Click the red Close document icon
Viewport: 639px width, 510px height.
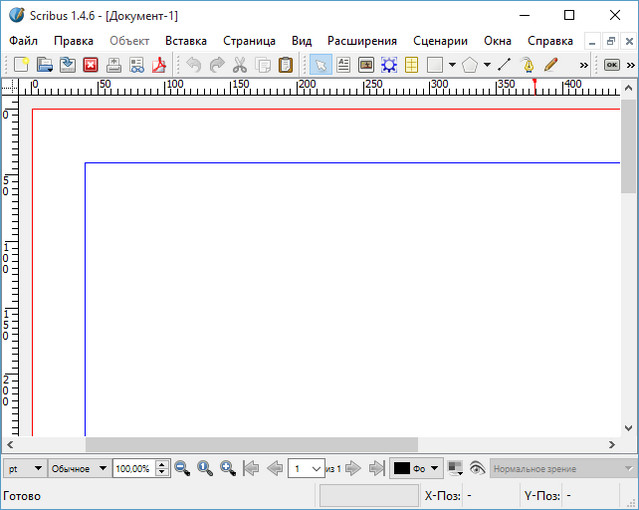point(91,65)
